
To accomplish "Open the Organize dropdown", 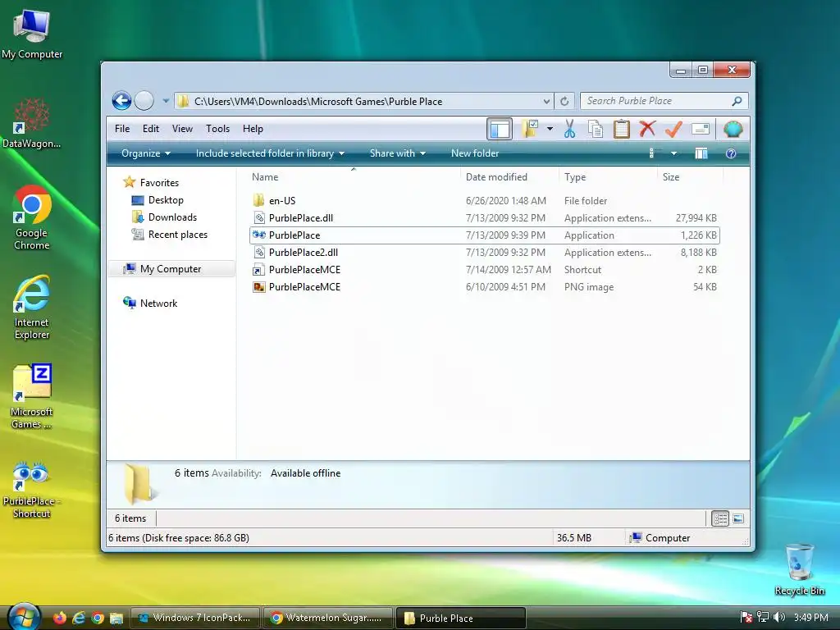I will pos(146,153).
